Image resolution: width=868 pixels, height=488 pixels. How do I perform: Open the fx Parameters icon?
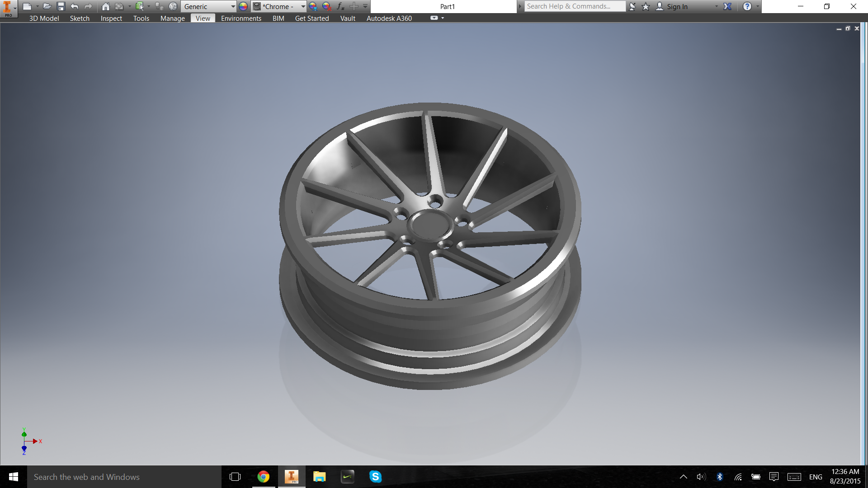coord(340,6)
